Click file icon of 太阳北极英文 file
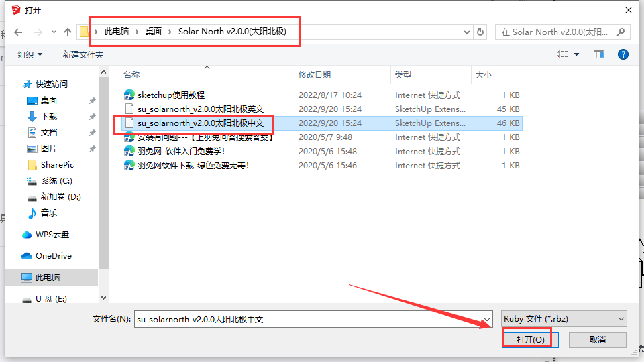The height and width of the screenshot is (362, 644). (x=129, y=109)
